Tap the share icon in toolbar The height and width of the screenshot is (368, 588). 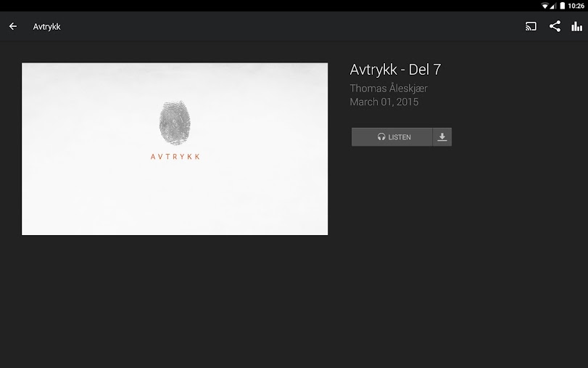(x=555, y=26)
